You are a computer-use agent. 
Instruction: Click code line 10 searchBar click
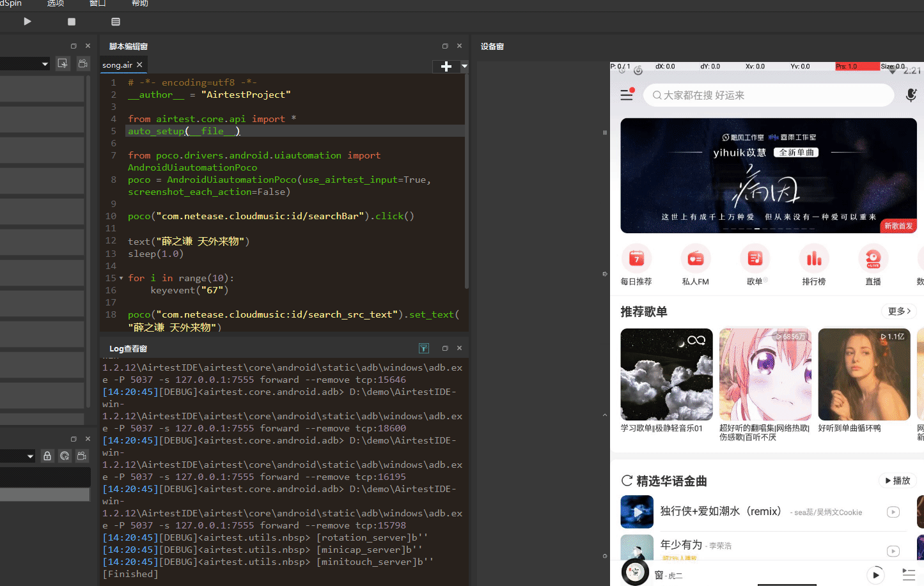click(271, 216)
